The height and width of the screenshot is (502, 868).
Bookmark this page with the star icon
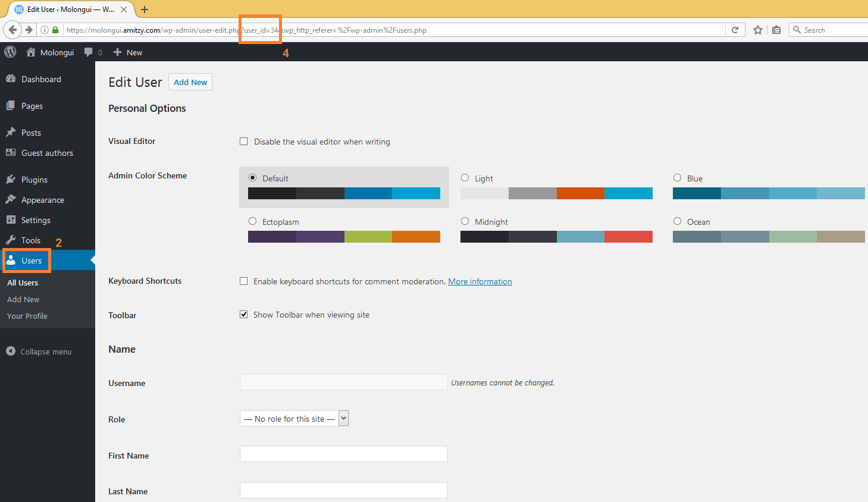pyautogui.click(x=758, y=30)
